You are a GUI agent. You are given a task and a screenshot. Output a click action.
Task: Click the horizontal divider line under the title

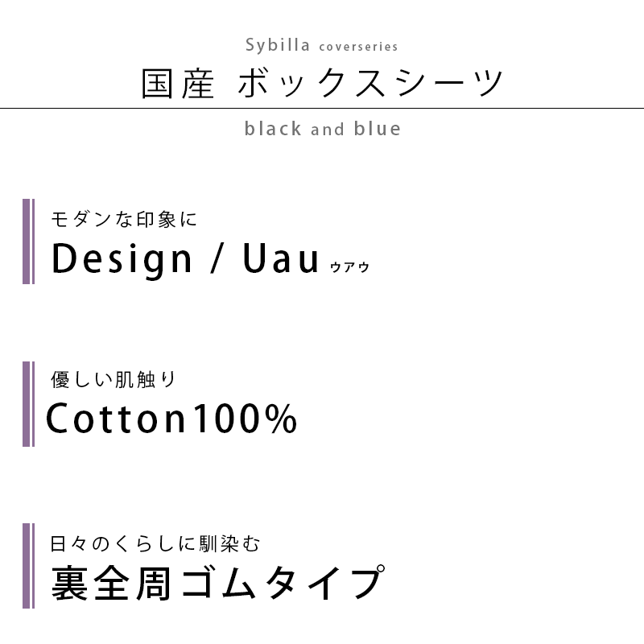point(322,109)
